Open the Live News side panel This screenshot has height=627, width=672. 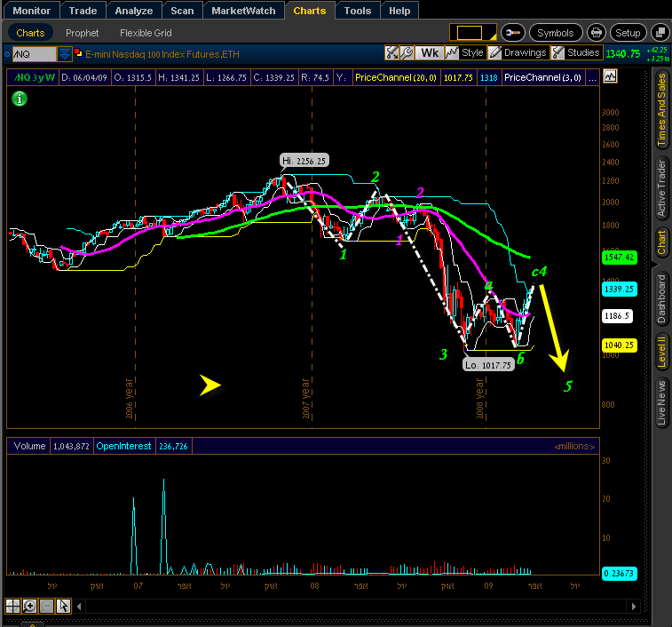point(661,403)
